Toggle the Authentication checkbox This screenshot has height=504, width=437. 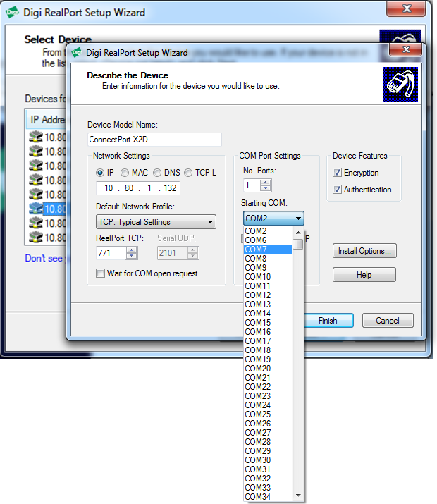tap(338, 190)
